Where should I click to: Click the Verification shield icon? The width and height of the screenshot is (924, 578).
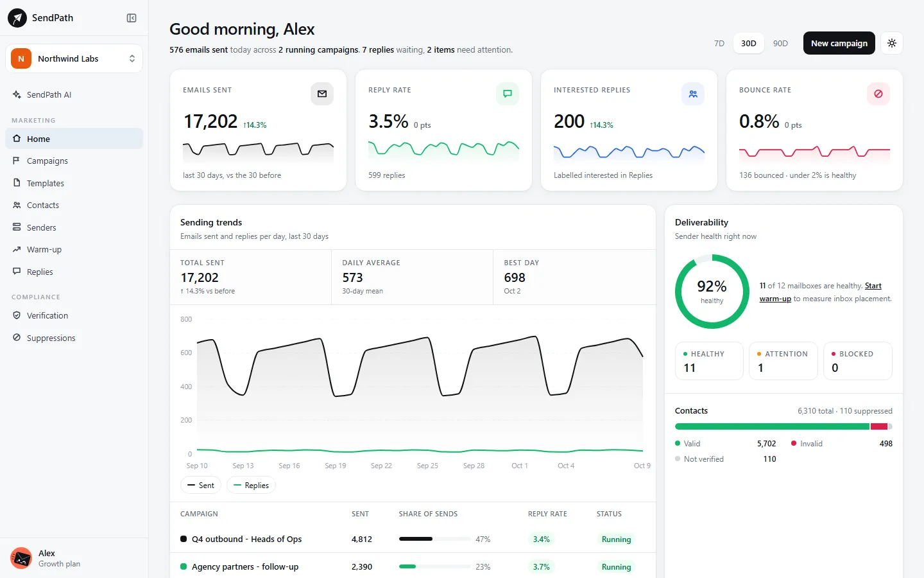[x=17, y=315]
